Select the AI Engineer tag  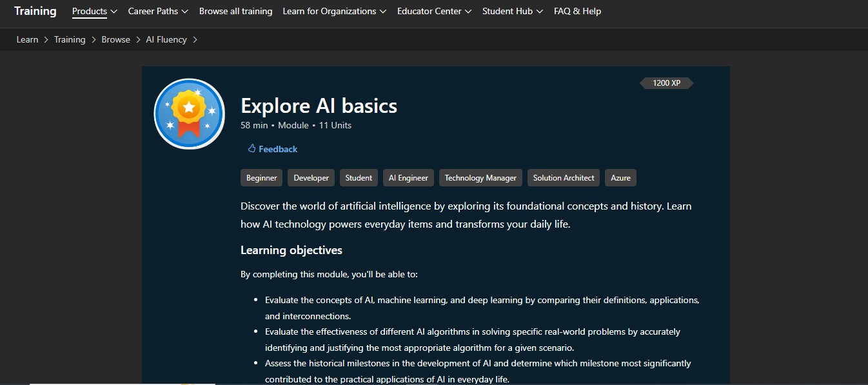[x=408, y=178]
